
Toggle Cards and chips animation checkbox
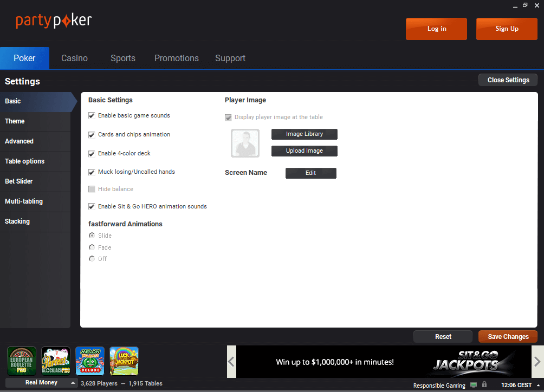click(92, 134)
